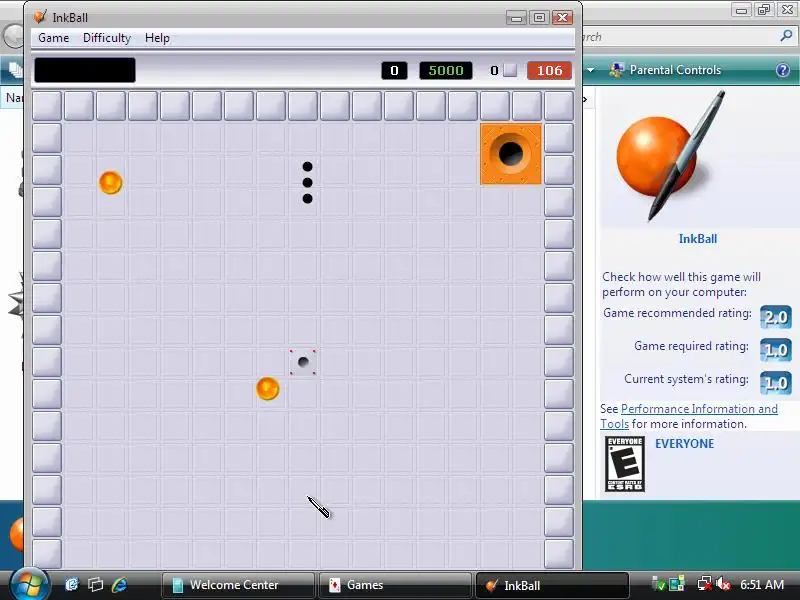Image resolution: width=800 pixels, height=600 pixels.
Task: Click the black ball queue panel
Action: coord(85,70)
